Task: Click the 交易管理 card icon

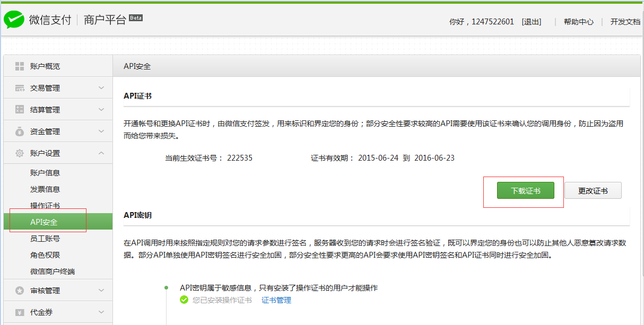Action: click(x=20, y=88)
